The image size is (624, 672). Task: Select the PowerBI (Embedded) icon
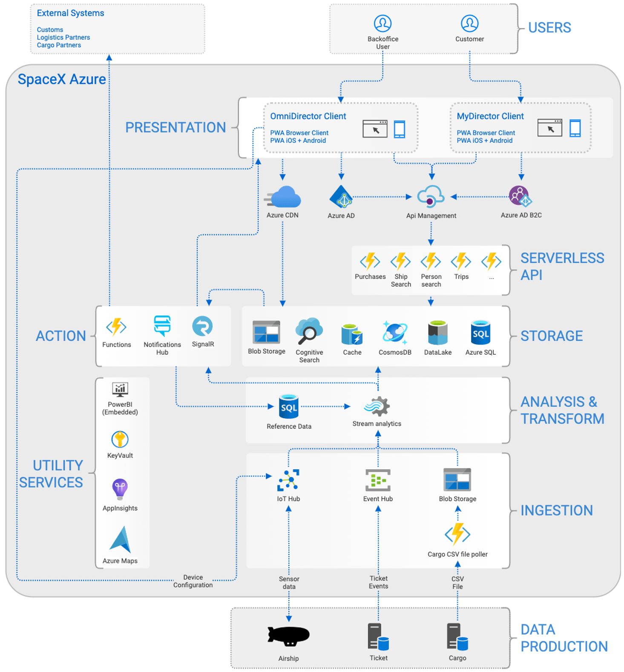[x=120, y=389]
